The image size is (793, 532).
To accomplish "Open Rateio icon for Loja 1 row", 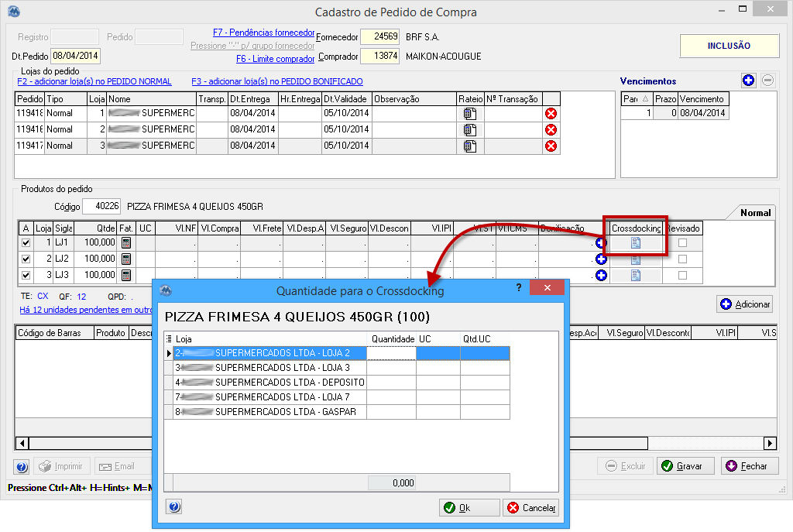I will (470, 114).
